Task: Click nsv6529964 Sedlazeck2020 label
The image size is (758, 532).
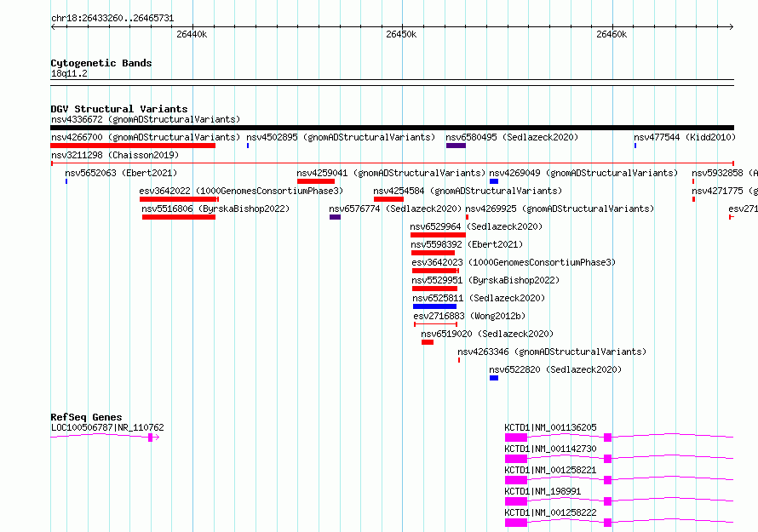Action: pyautogui.click(x=476, y=226)
